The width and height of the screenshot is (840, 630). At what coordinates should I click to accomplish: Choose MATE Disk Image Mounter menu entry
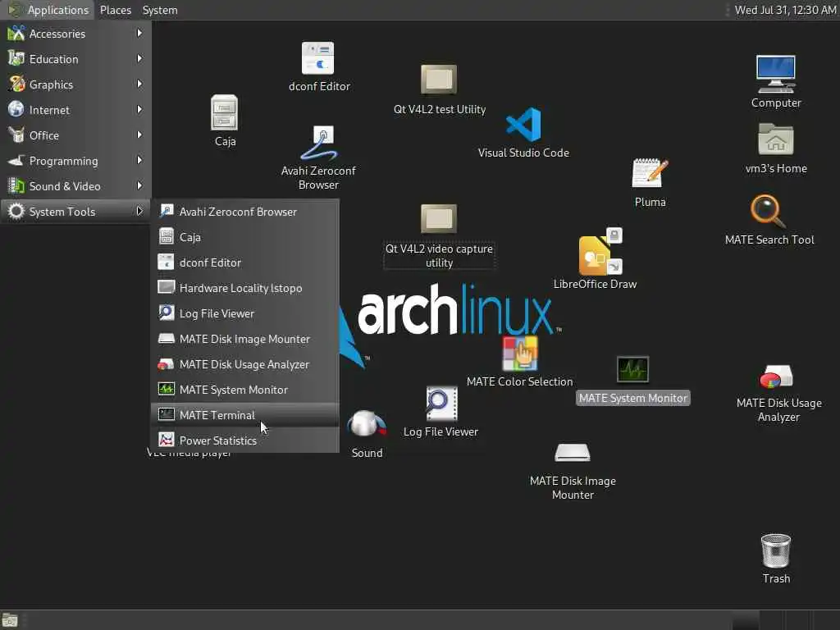click(x=244, y=339)
